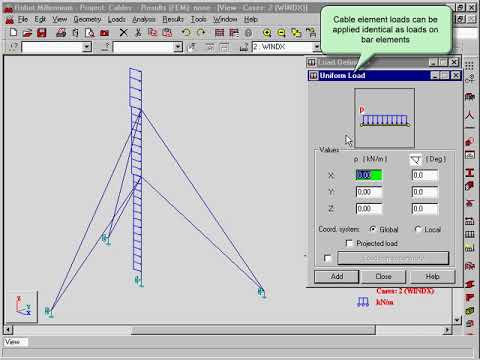The width and height of the screenshot is (480, 360).
Task: Click the Z angle degree input field
Action: point(425,209)
